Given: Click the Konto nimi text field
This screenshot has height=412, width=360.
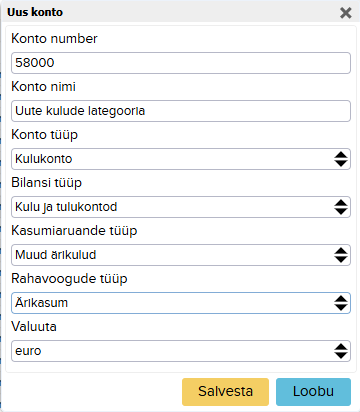Looking at the screenshot, I should tap(181, 111).
